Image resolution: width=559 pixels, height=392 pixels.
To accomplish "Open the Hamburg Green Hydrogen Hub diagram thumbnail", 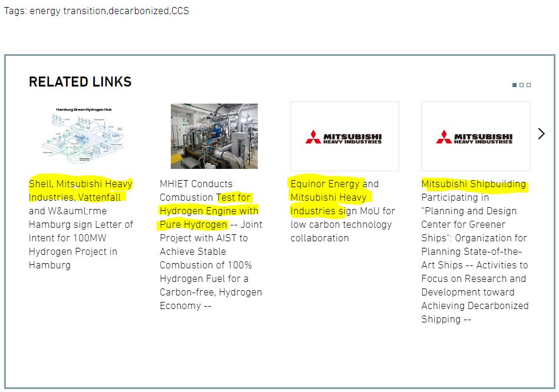I will point(84,136).
